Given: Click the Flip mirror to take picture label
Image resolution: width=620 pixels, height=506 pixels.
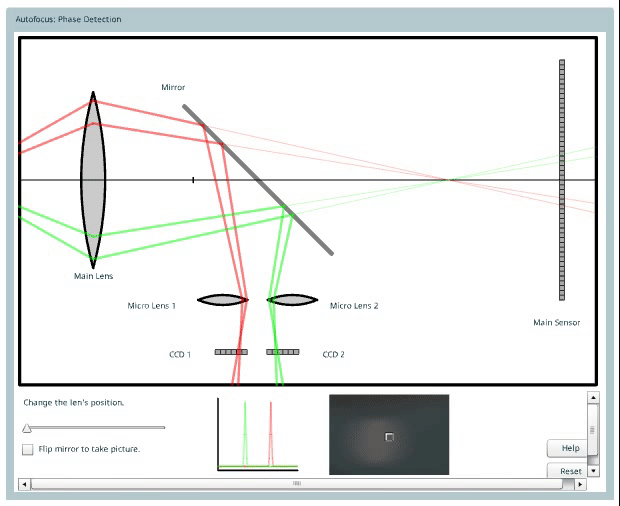Looking at the screenshot, I should click(89, 449).
